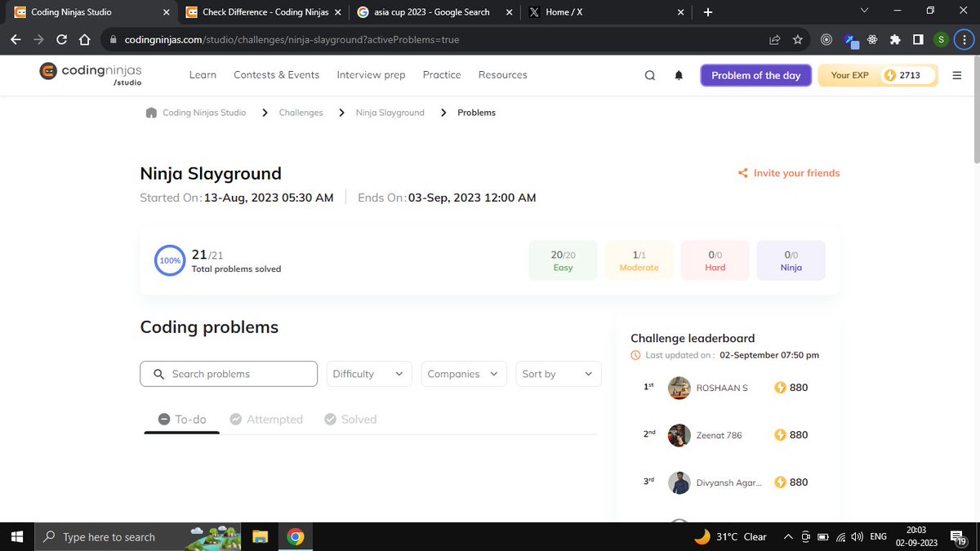980x551 pixels.
Task: Click the share page icon in address bar
Action: tap(774, 39)
